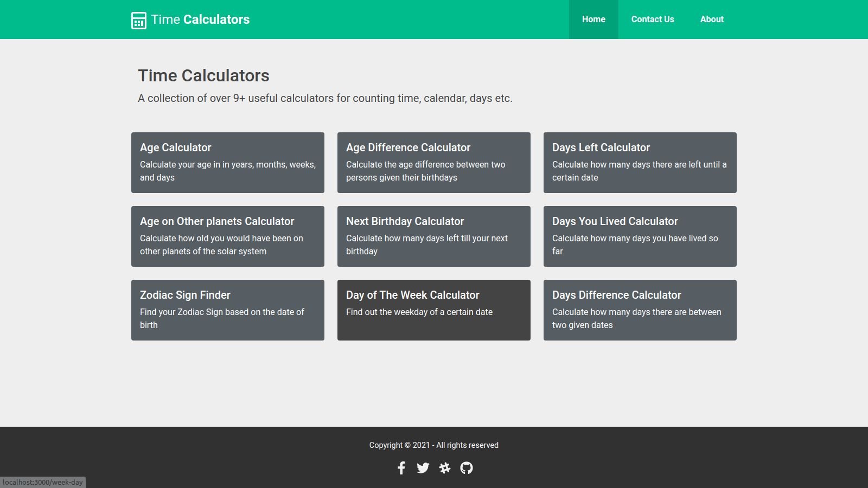868x488 pixels.
Task: Open the Facebook icon in footer
Action: click(401, 468)
